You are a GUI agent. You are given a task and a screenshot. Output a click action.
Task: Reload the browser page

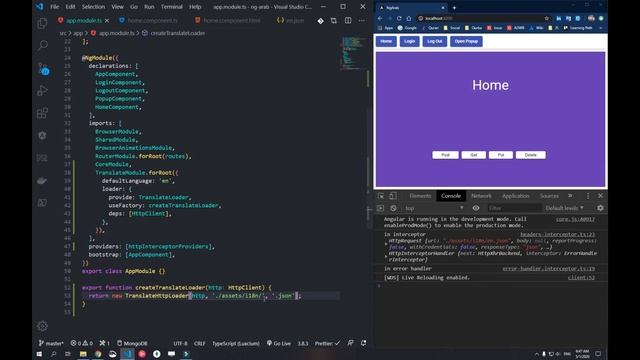click(x=399, y=18)
